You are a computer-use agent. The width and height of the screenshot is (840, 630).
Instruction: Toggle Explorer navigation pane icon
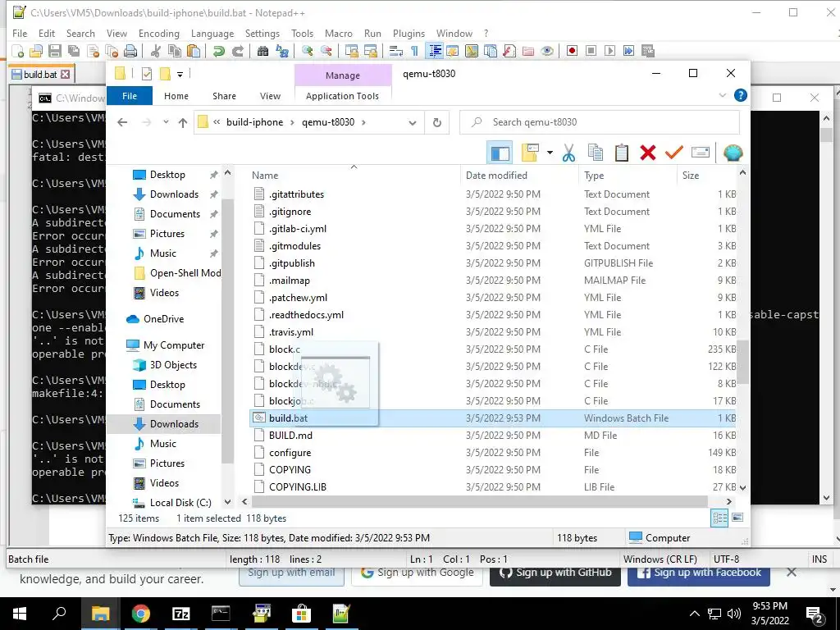(x=500, y=153)
